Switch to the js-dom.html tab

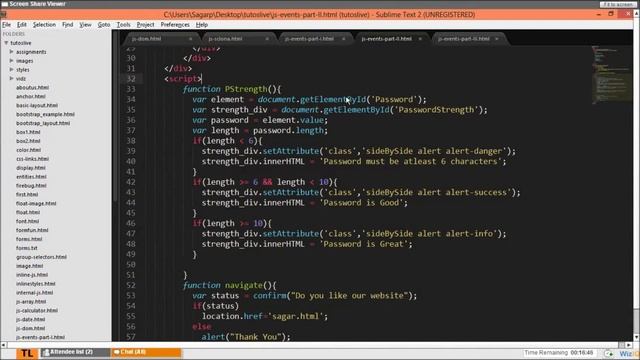(x=147, y=39)
